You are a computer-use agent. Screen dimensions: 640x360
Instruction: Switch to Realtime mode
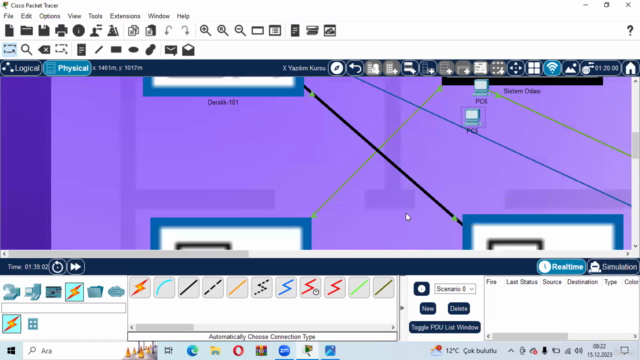[x=561, y=267]
